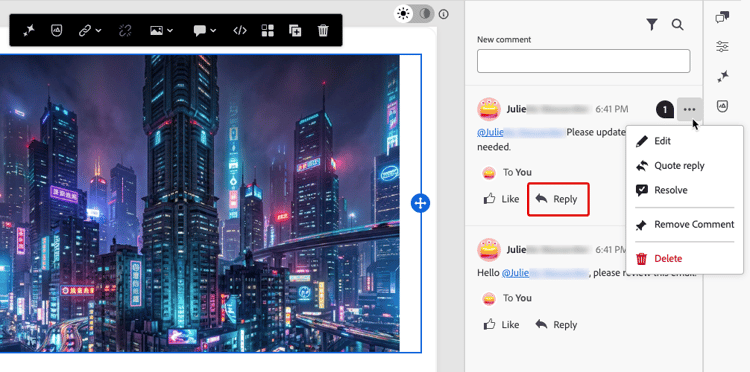Click the reply count badge showing 1

click(665, 109)
